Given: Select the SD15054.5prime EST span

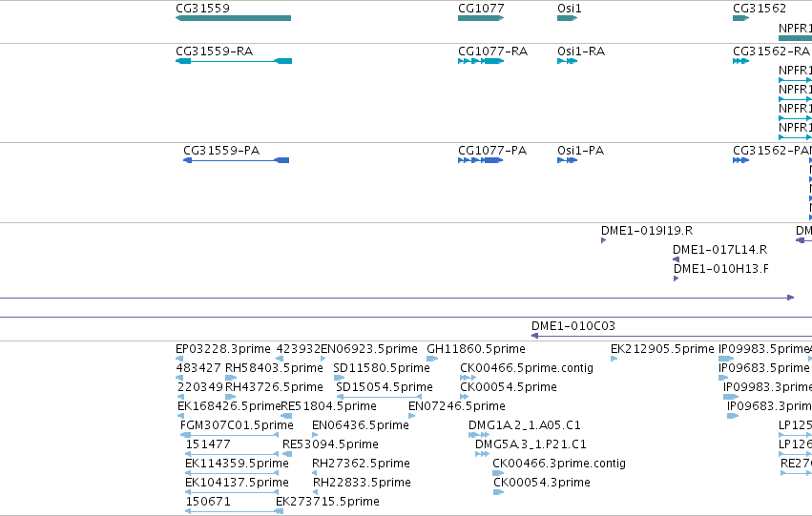Looking at the screenshot, I should point(379,397).
